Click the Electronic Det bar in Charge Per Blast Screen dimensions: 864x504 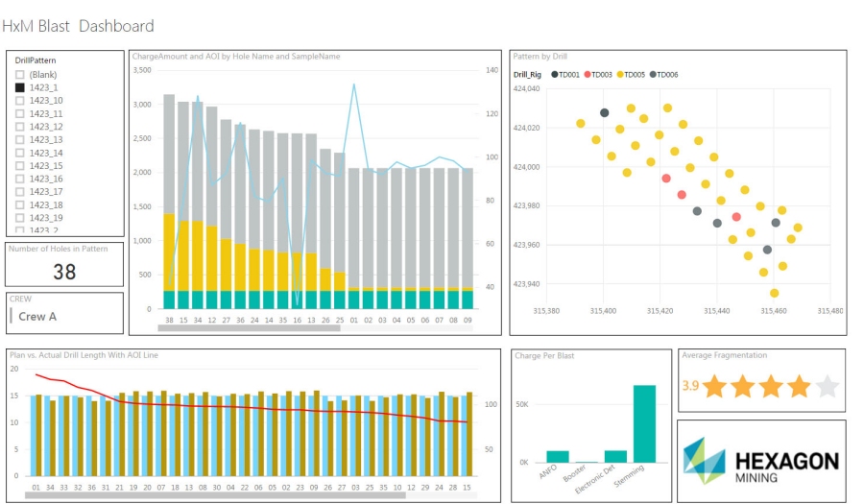[615, 456]
